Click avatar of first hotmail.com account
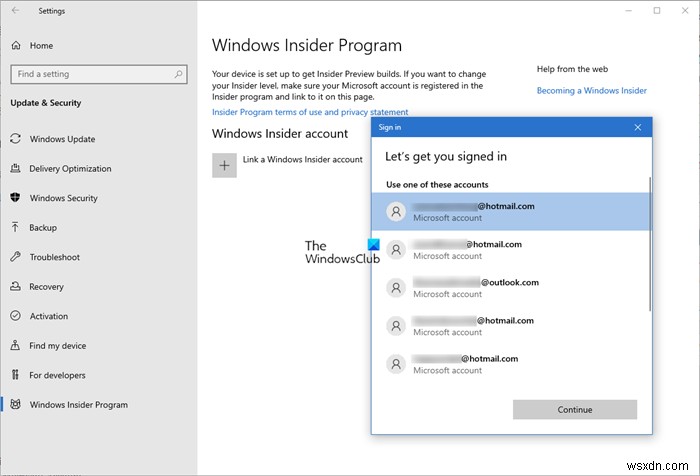The image size is (700, 476). [396, 211]
